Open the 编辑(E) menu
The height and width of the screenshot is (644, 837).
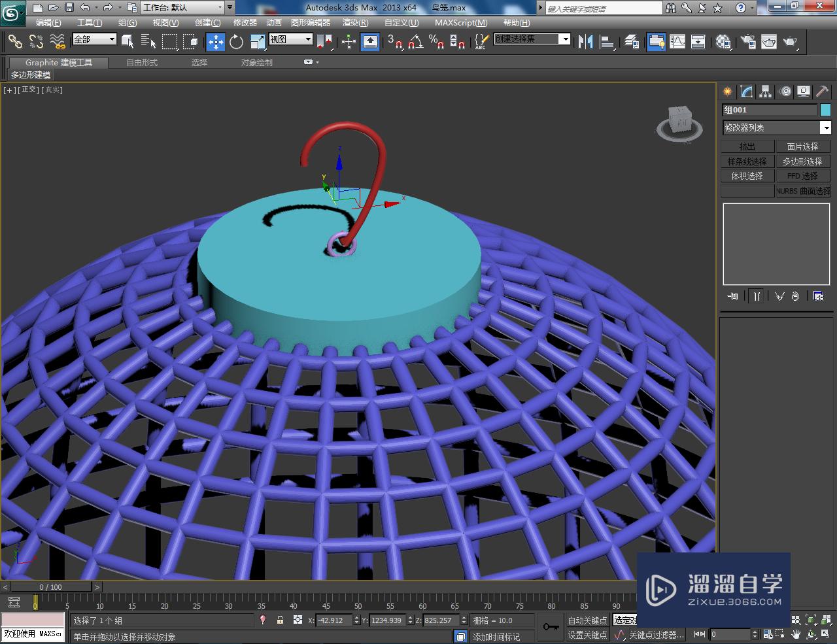(48, 22)
